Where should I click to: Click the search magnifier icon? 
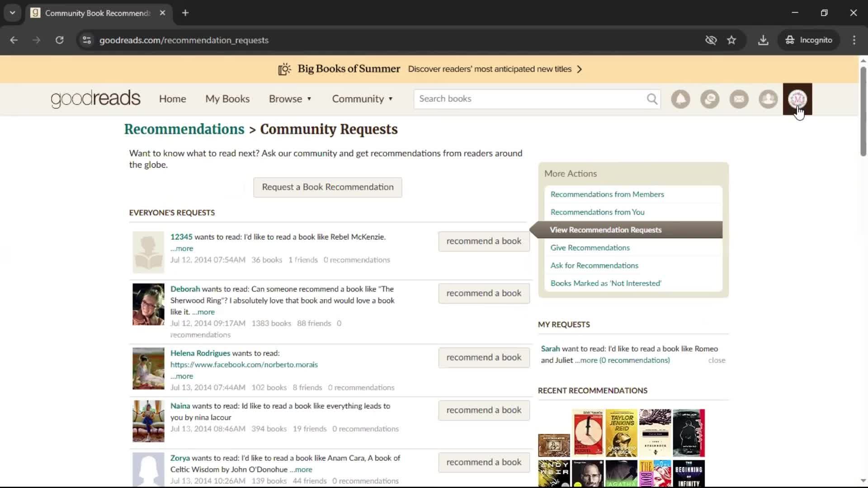(652, 99)
